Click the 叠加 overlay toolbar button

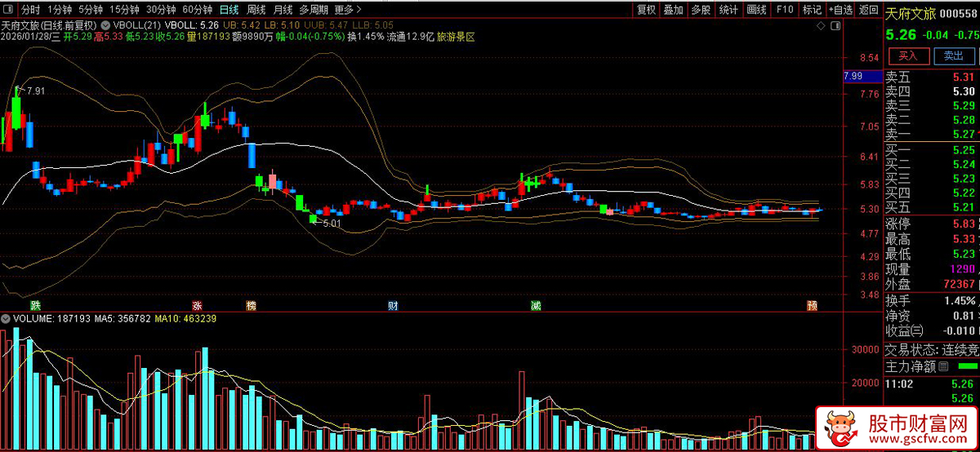[673, 10]
